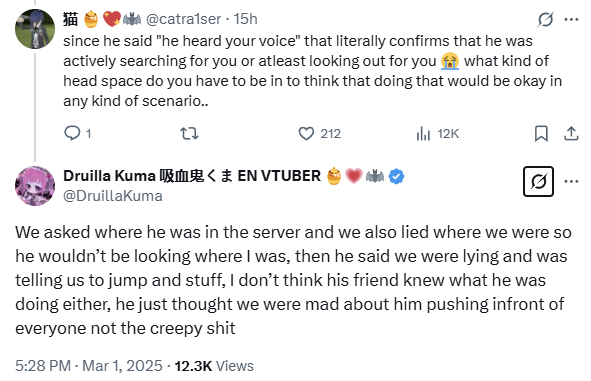Click the 猫 display name
Image resolution: width=591 pixels, height=381 pixels.
(70, 19)
